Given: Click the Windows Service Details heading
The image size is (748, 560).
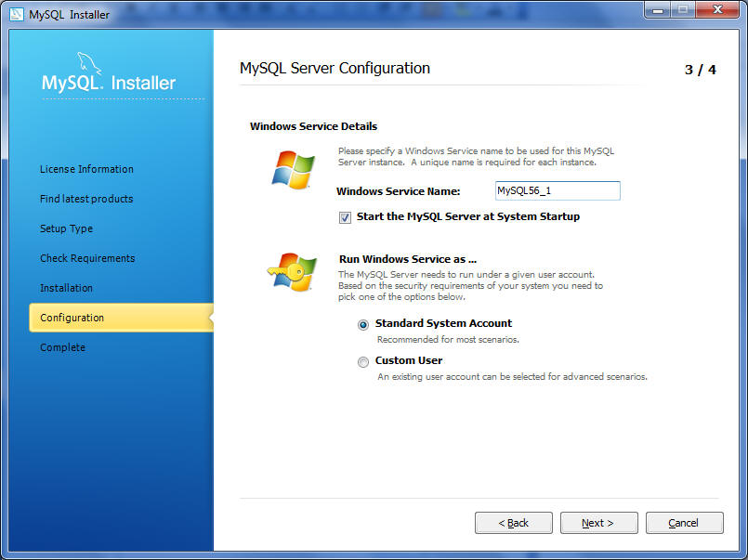Looking at the screenshot, I should (x=313, y=126).
